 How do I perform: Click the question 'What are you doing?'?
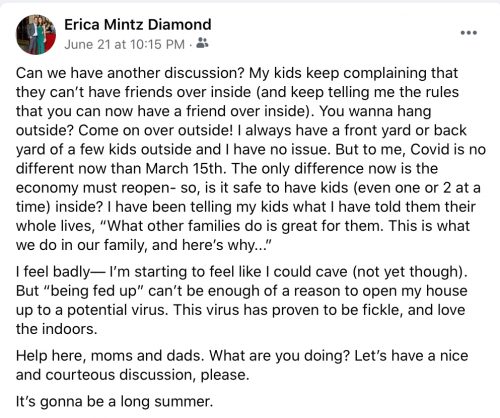(279, 356)
